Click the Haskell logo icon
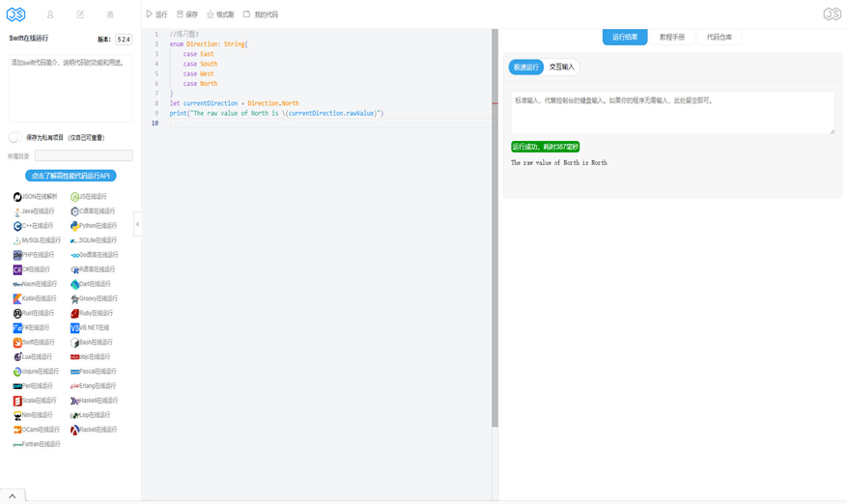 (74, 401)
